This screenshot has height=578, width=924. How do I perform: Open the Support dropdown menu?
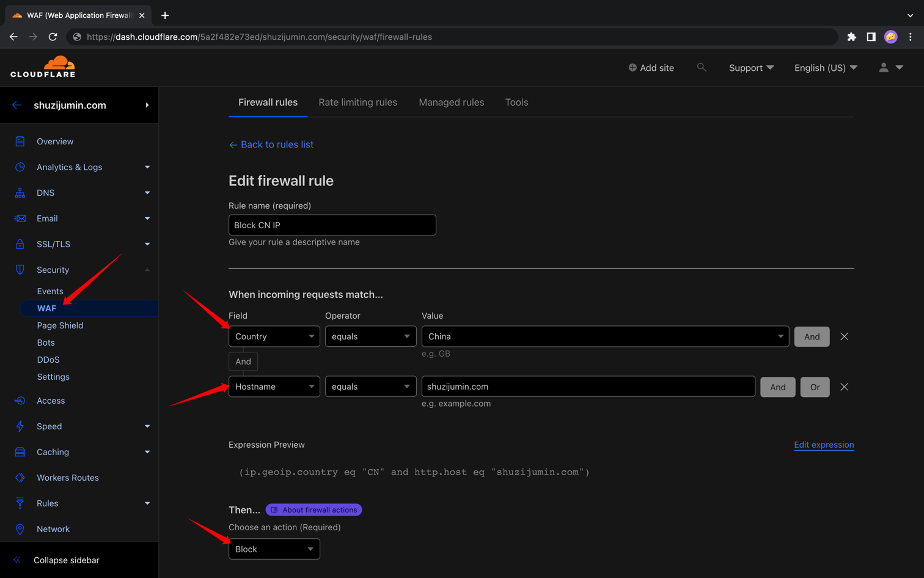pyautogui.click(x=751, y=68)
